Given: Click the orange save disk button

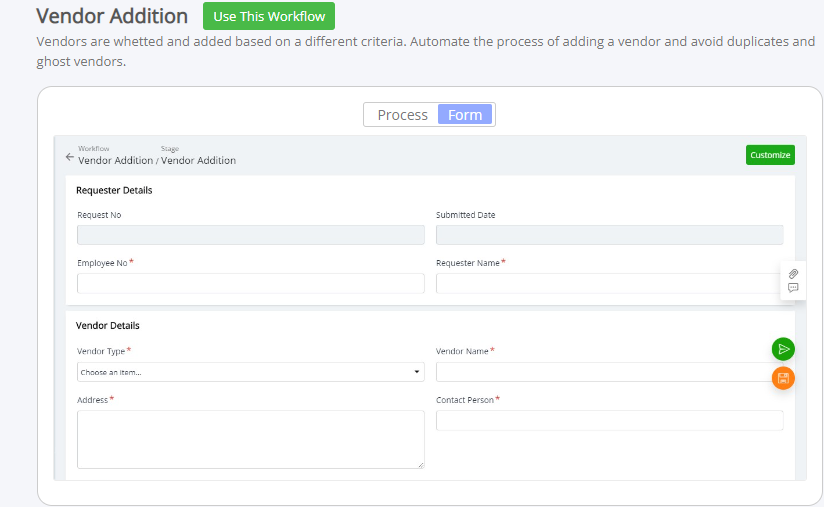Looking at the screenshot, I should tap(783, 378).
